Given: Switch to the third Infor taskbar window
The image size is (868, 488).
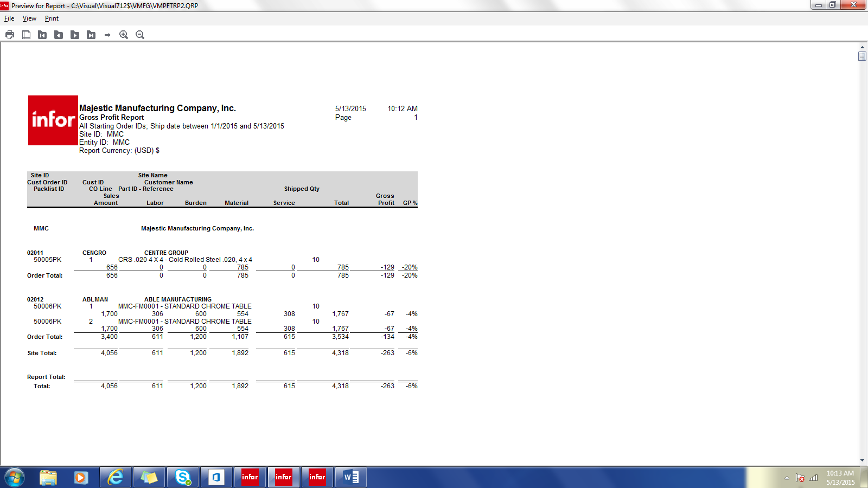Looking at the screenshot, I should 317,477.
